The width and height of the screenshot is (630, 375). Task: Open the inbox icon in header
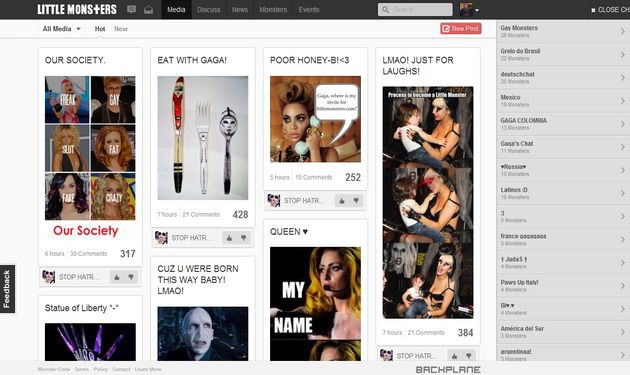tap(149, 10)
